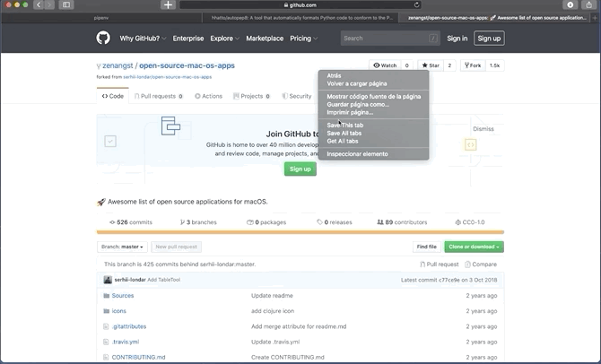Open the 0 packages link
This screenshot has height=364, width=601.
[x=266, y=222]
